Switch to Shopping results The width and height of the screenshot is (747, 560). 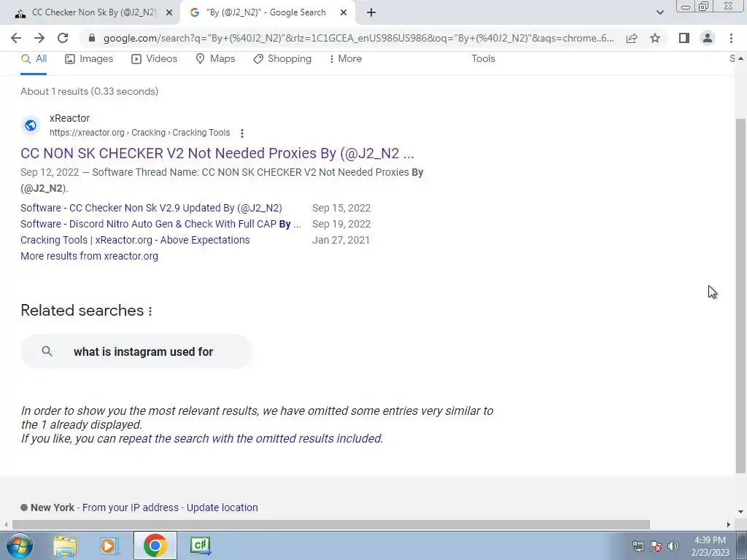(282, 59)
